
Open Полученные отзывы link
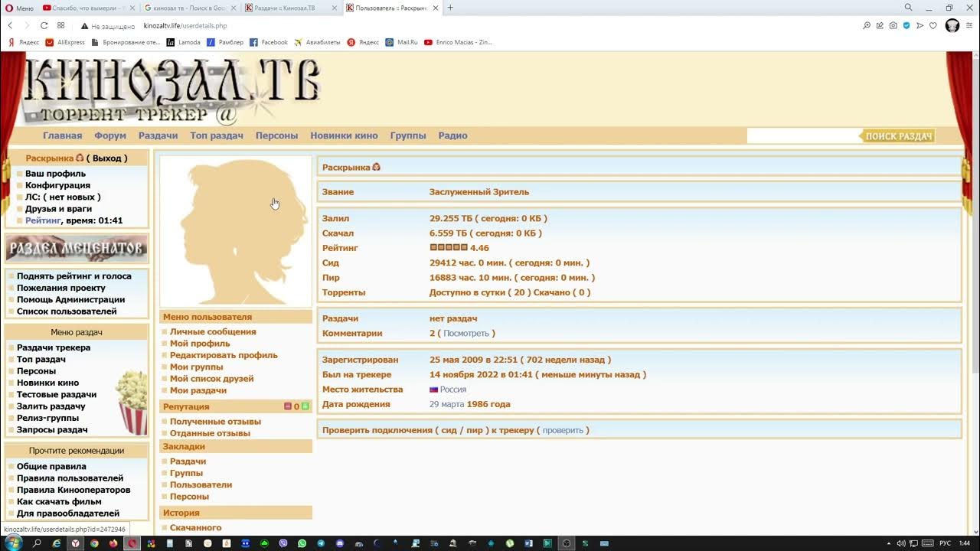click(x=215, y=422)
